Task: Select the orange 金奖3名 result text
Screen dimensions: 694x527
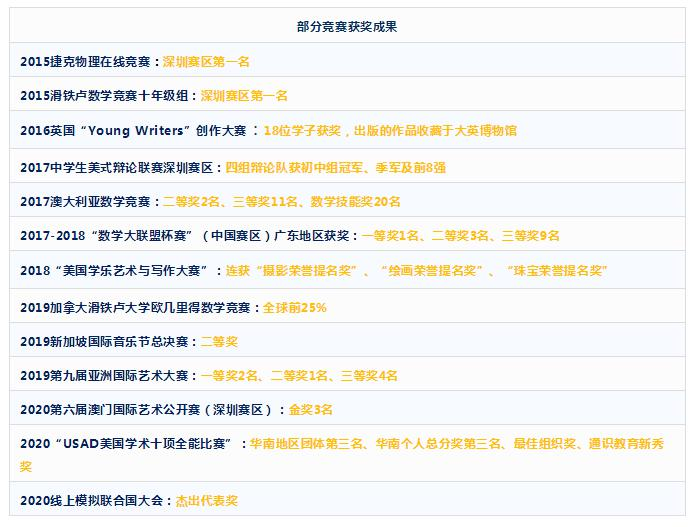Action: (x=311, y=410)
